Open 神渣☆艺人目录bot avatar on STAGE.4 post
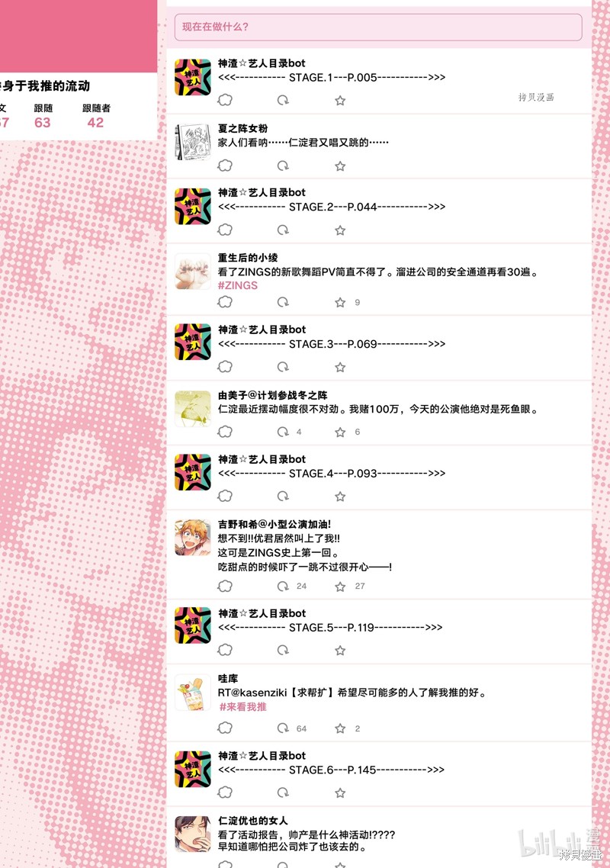 point(193,472)
